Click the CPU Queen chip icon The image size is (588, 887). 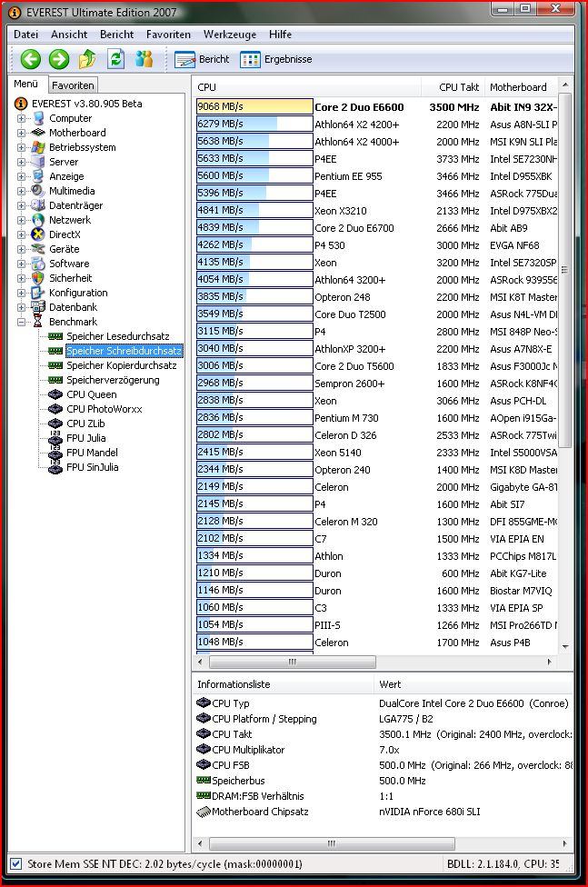pos(55,394)
